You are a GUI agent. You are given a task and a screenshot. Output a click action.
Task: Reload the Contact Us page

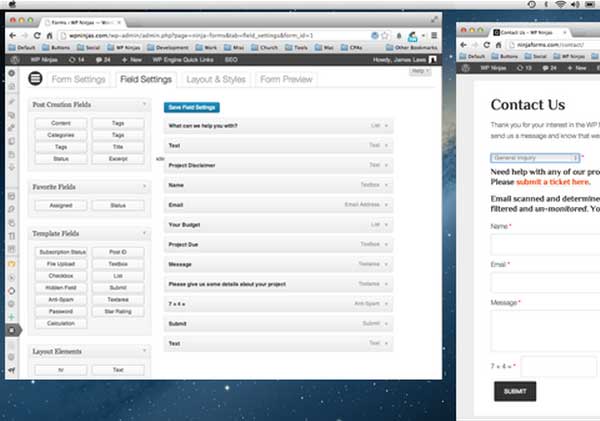pyautogui.click(x=486, y=45)
